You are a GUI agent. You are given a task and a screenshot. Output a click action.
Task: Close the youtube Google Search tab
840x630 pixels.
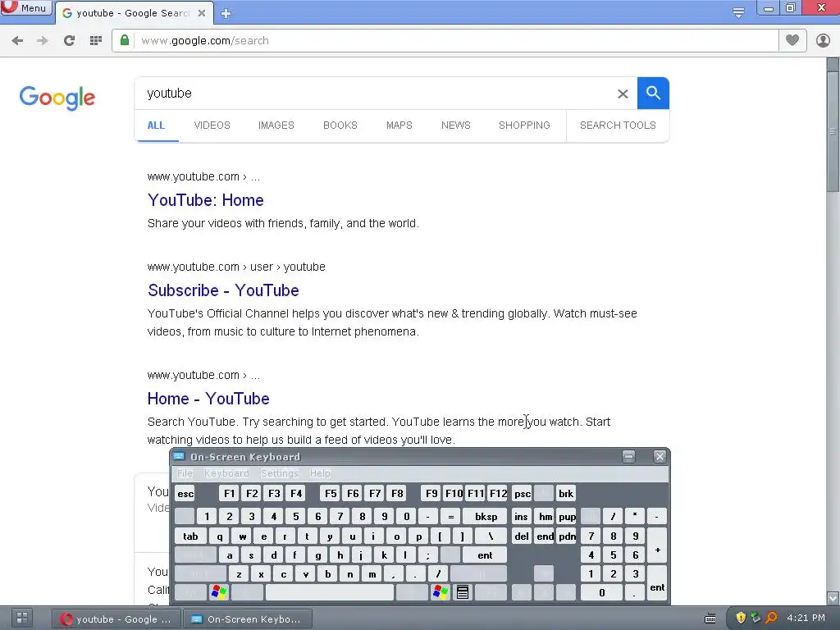coord(202,13)
